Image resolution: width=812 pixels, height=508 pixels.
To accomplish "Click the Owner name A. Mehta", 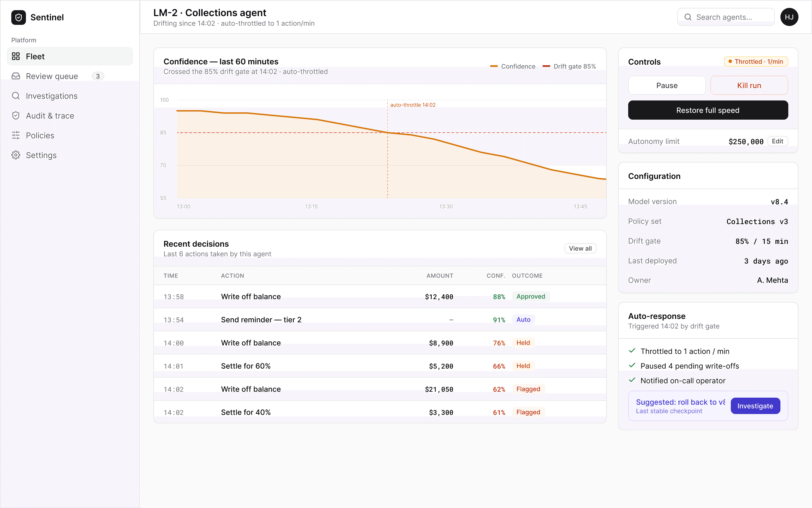I will pos(773,280).
